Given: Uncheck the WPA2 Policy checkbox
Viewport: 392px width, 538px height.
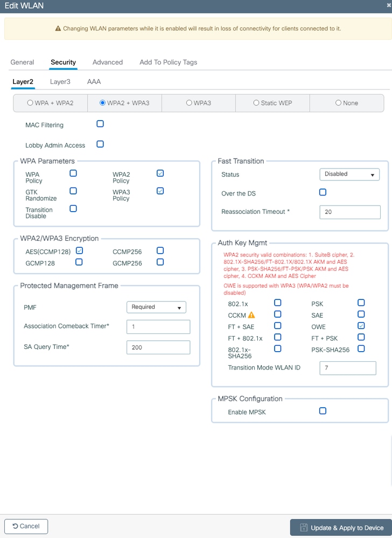Looking at the screenshot, I should pyautogui.click(x=160, y=173).
